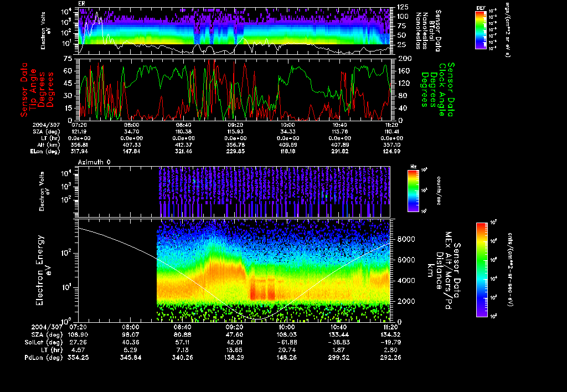Select SolLat value -19.79
Image resolution: width=567 pixels, height=392 pixels.
point(390,342)
